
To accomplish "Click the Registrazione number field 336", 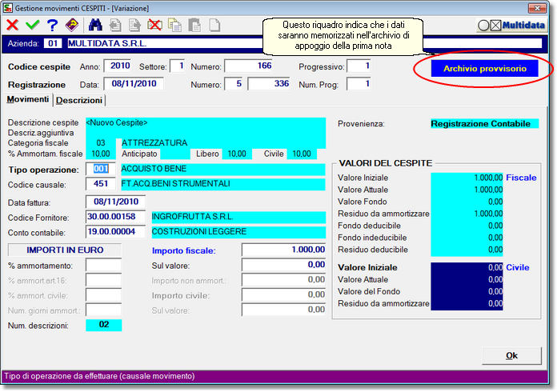I will click(269, 84).
